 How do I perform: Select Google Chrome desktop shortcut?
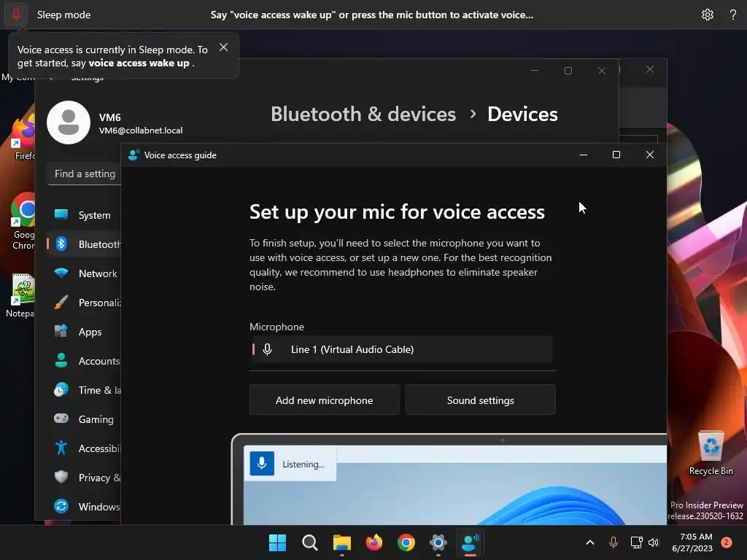(x=23, y=221)
